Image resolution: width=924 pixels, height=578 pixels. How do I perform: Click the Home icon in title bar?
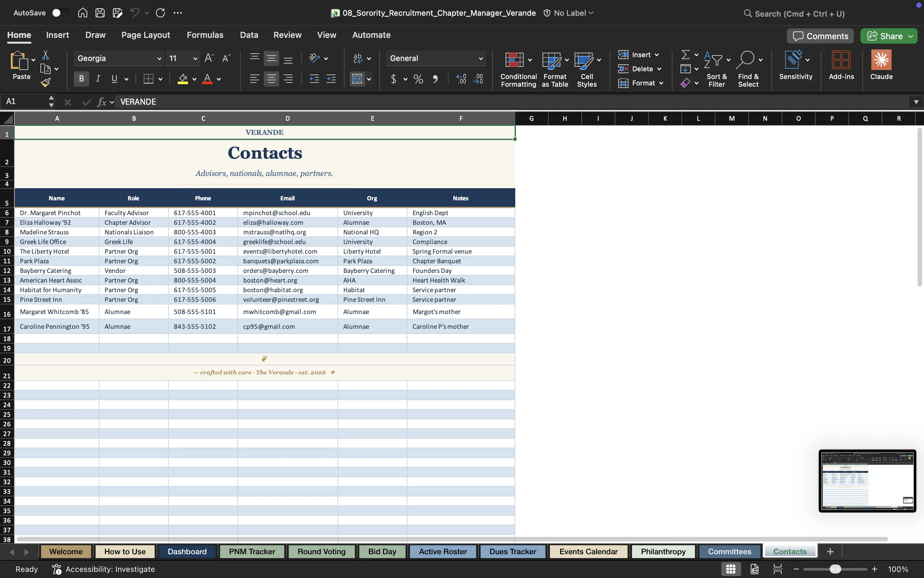tap(82, 13)
